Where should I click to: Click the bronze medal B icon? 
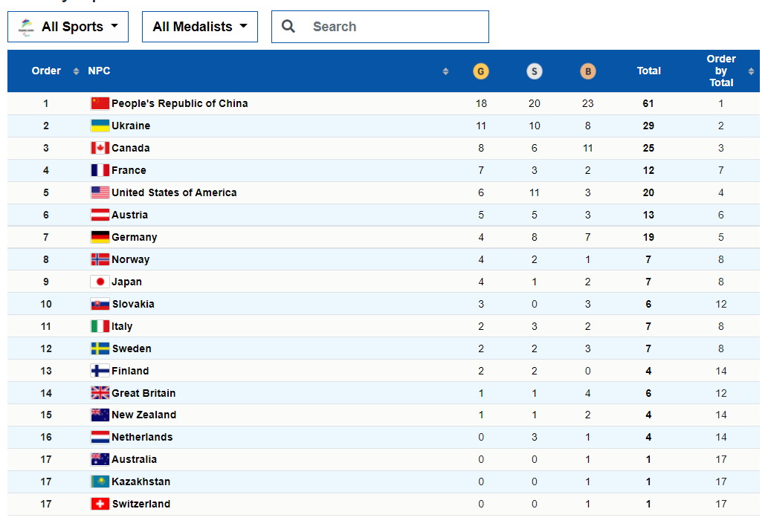tap(588, 71)
